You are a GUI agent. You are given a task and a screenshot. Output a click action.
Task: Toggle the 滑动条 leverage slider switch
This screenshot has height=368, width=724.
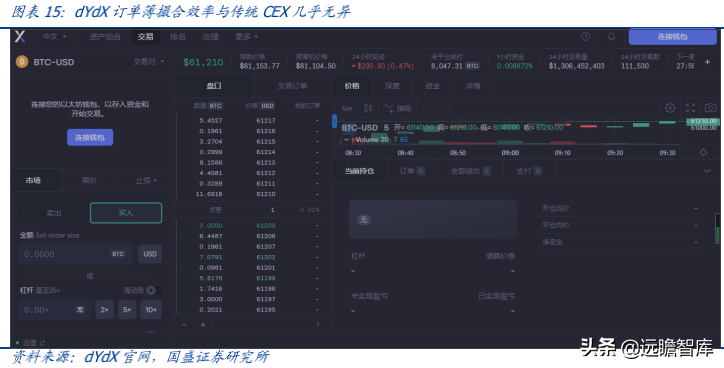pos(153,290)
